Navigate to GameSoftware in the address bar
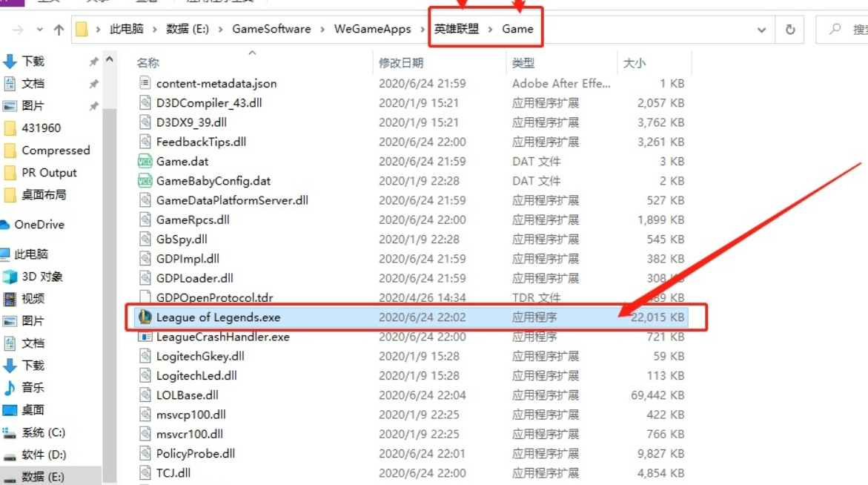868x485 pixels. tap(271, 29)
